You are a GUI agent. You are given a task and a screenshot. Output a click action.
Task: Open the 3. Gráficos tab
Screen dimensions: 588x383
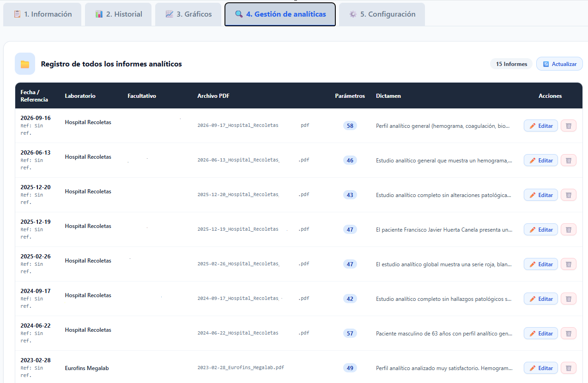pyautogui.click(x=188, y=14)
